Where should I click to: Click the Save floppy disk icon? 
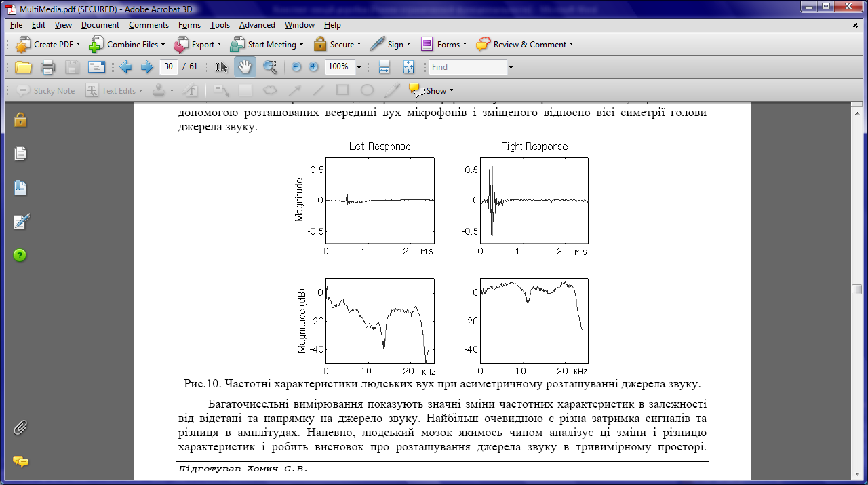72,67
